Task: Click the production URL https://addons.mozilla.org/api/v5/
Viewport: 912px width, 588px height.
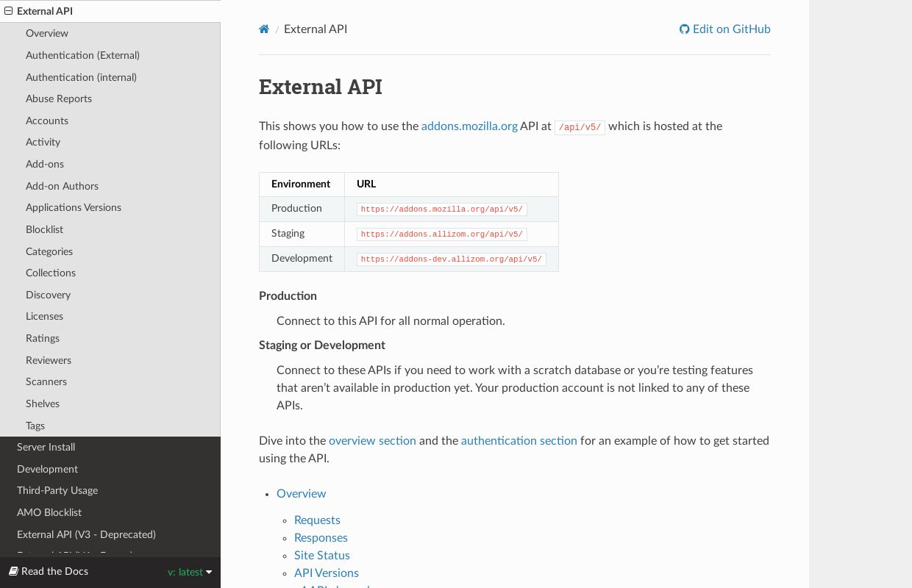Action: (x=441, y=209)
